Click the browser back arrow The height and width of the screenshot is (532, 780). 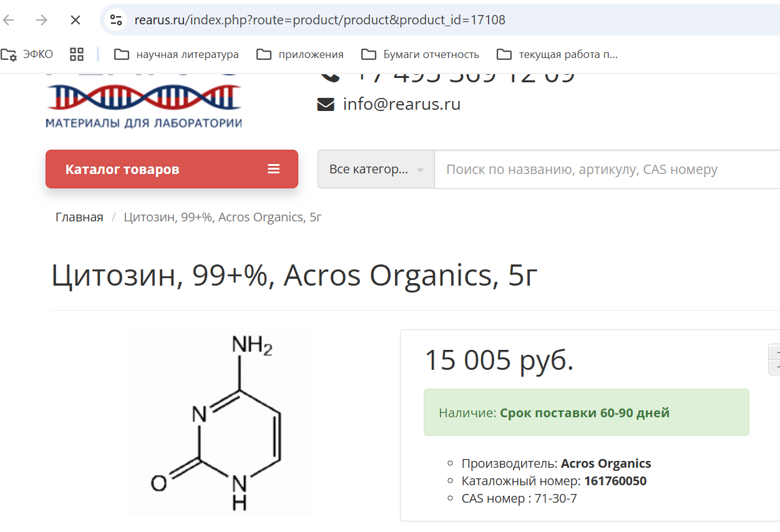coord(9,20)
